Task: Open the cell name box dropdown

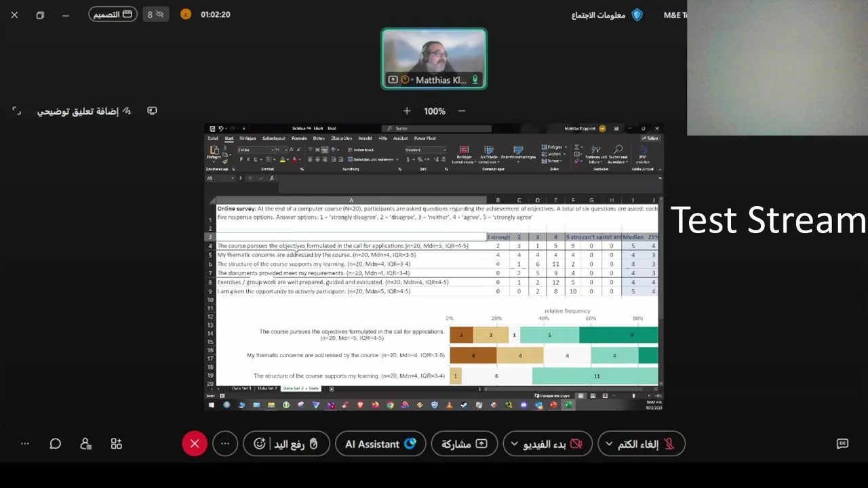Action: [232, 178]
